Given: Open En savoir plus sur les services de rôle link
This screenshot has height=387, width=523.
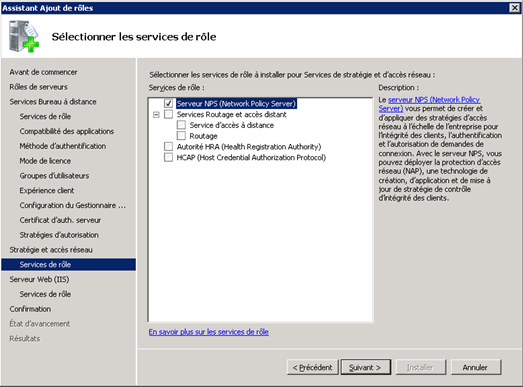Looking at the screenshot, I should (208, 332).
